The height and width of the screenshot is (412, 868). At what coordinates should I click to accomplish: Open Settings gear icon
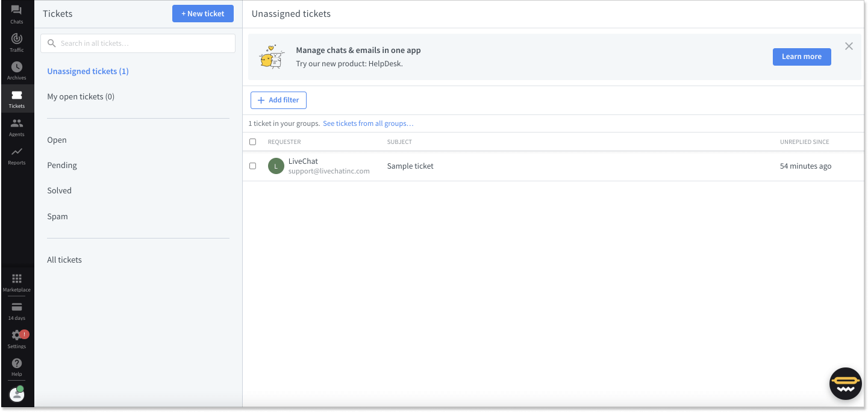17,336
